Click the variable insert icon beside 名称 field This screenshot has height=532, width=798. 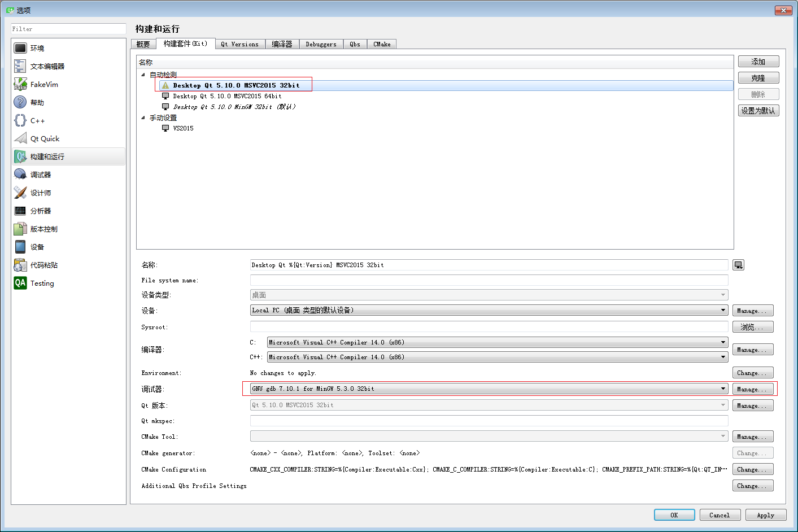[x=738, y=264]
